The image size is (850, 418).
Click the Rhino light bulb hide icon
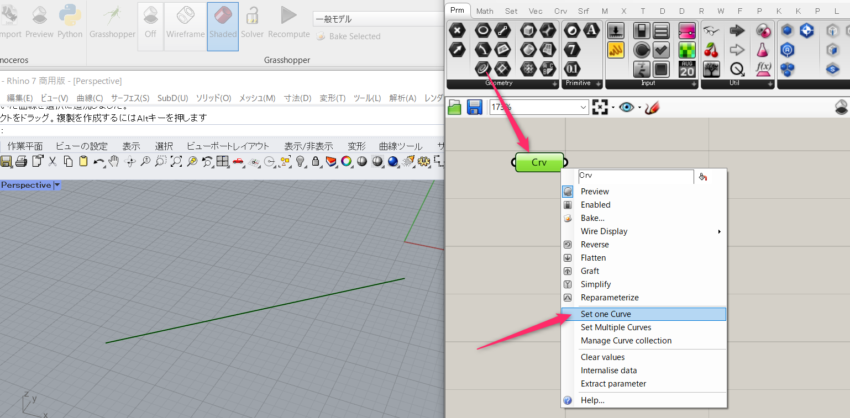[x=301, y=161]
